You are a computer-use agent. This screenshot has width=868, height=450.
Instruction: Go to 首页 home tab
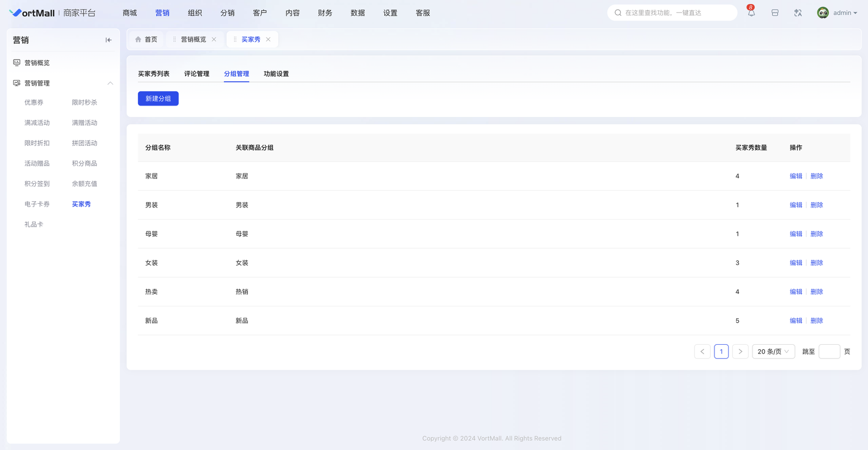click(x=146, y=40)
